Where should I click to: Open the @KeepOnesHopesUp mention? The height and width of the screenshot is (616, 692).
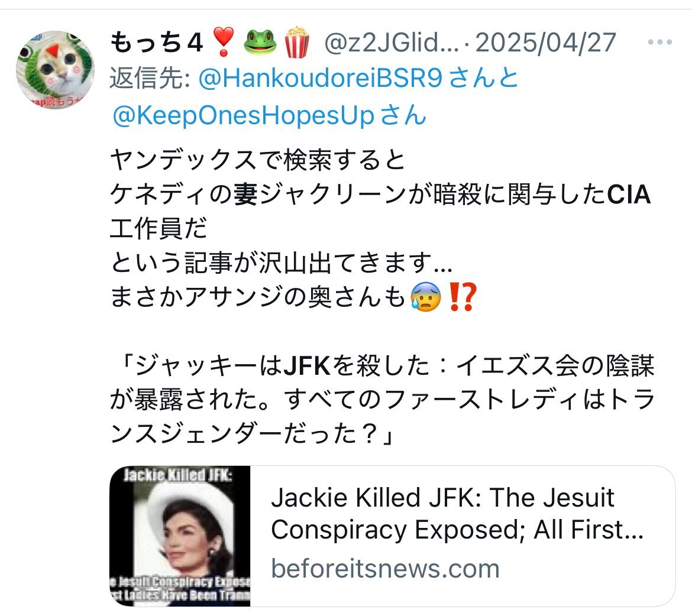tap(244, 115)
